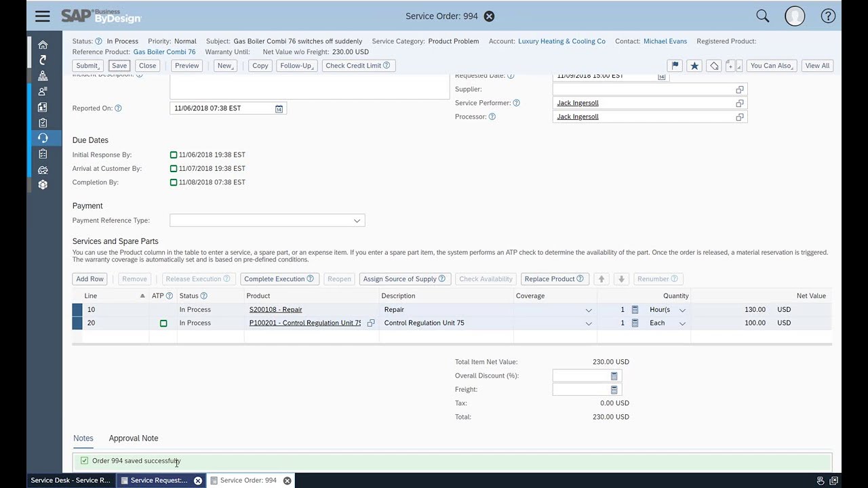
Task: Open Luxury Heating & Cooling Co account link
Action: (561, 41)
